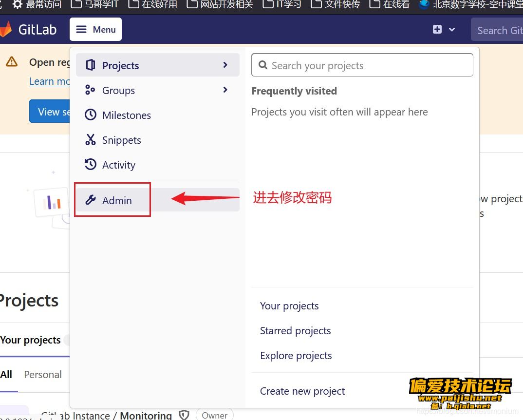Open the Starred projects link
Image resolution: width=523 pixels, height=420 pixels.
point(295,330)
